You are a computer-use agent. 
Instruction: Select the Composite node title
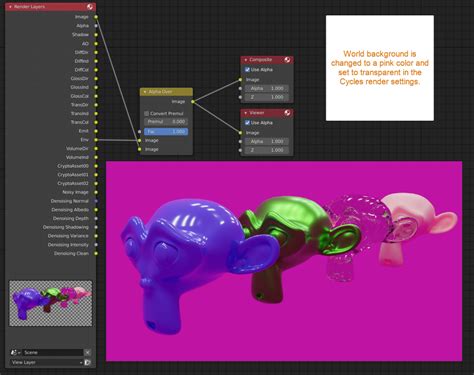pos(261,60)
